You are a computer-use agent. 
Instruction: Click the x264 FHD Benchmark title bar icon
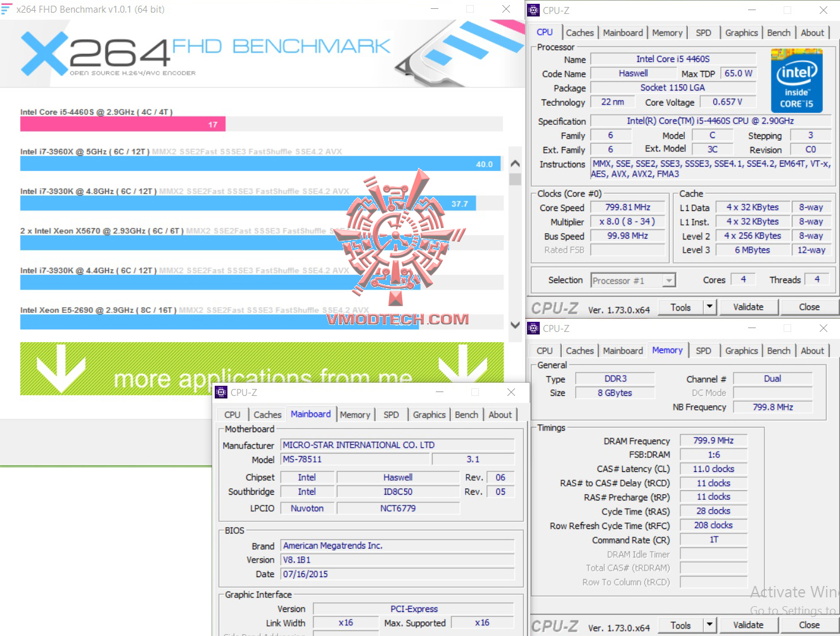[6, 9]
